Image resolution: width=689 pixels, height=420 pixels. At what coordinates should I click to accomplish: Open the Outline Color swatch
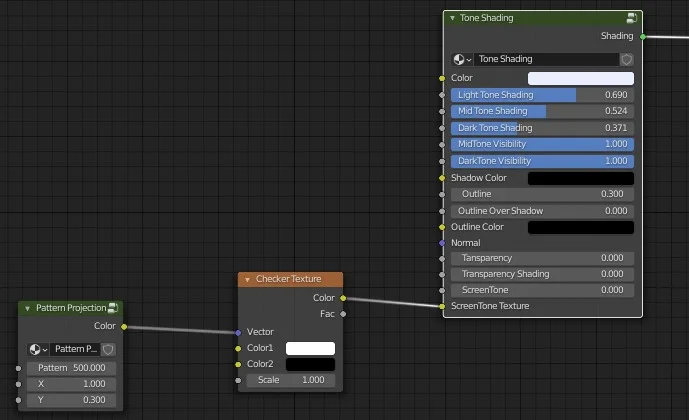click(x=580, y=228)
